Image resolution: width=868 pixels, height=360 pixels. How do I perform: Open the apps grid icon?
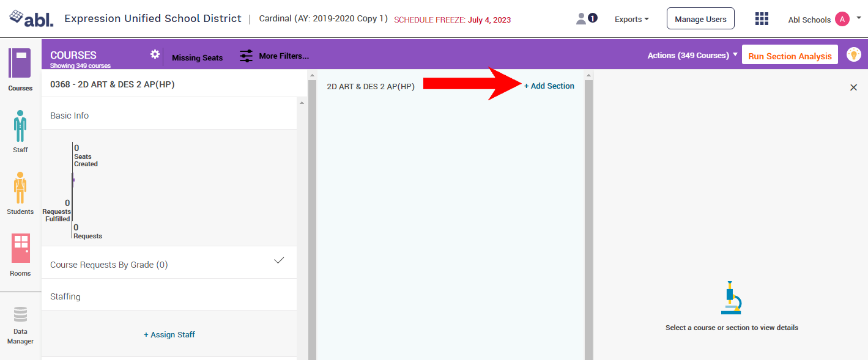click(762, 19)
